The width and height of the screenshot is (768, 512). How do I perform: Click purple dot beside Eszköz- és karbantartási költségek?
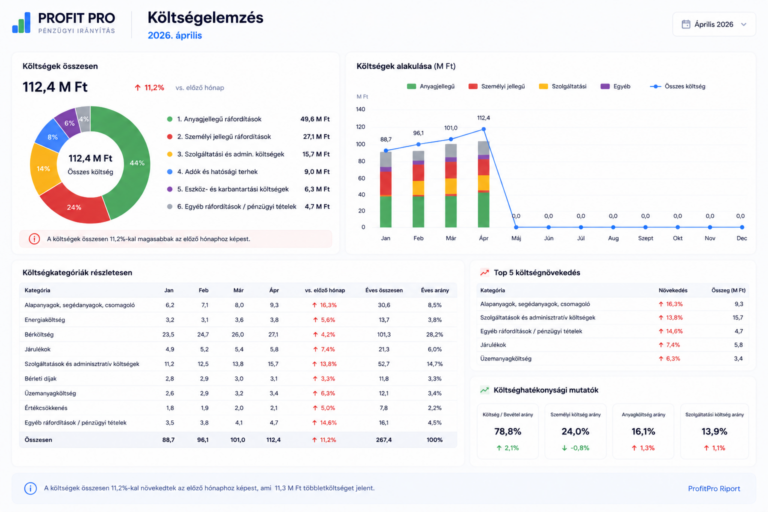[x=169, y=189]
